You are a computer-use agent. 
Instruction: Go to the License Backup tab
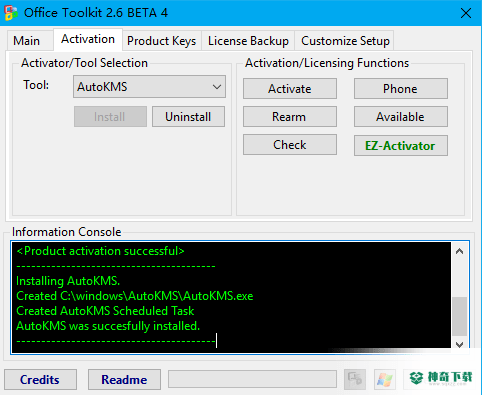(248, 41)
